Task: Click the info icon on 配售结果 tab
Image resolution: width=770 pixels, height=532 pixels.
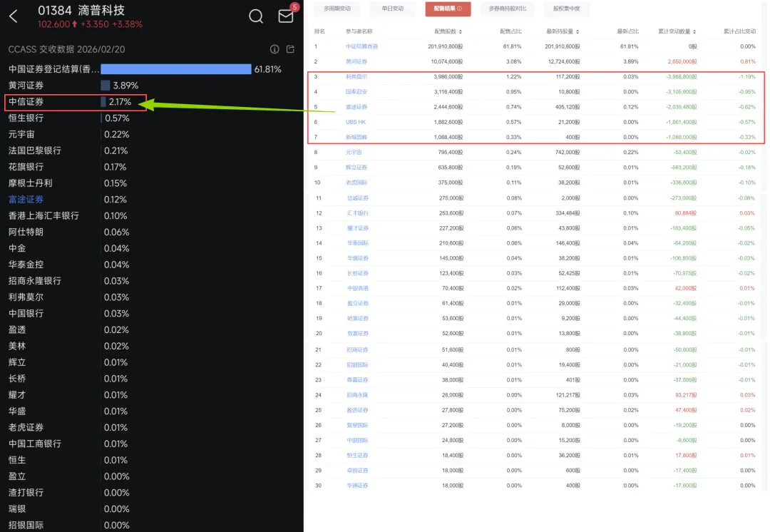Action: pos(460,9)
